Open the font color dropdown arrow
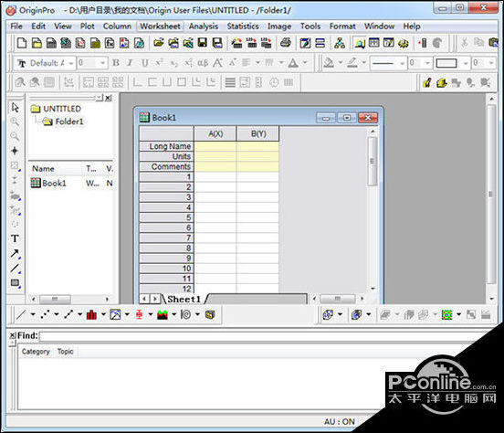Image resolution: width=504 pixels, height=433 pixels. [x=305, y=63]
